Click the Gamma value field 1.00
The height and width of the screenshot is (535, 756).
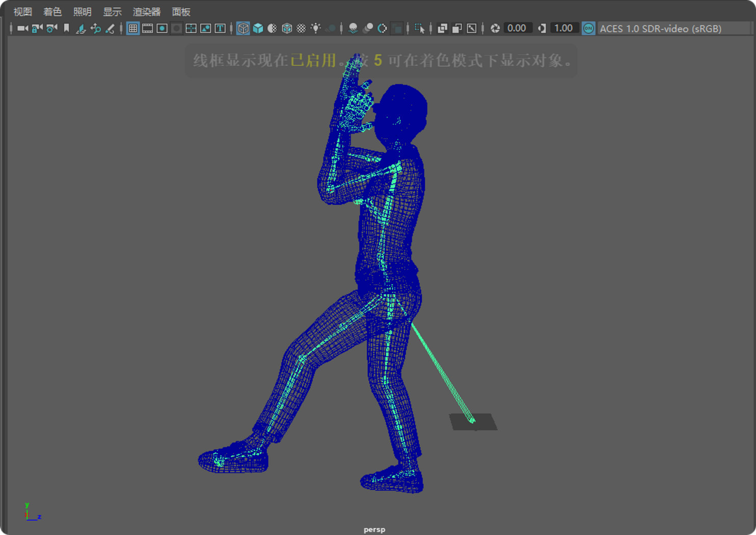coord(564,28)
